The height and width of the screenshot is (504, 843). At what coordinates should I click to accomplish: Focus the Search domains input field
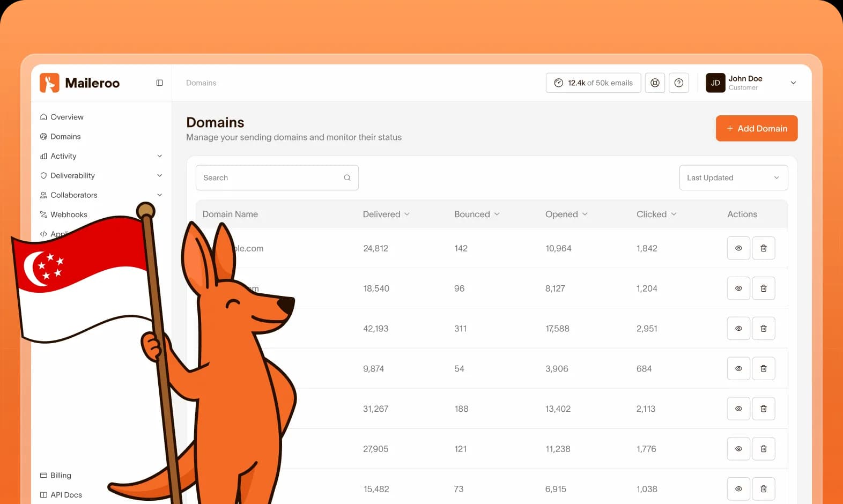click(277, 177)
